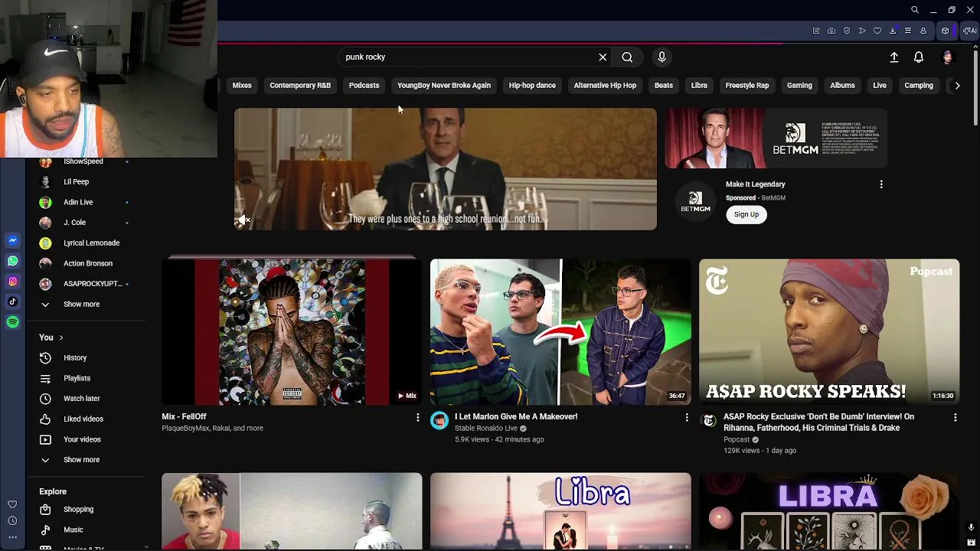The width and height of the screenshot is (980, 551).
Task: Select the Libra filter chip
Action: point(699,86)
